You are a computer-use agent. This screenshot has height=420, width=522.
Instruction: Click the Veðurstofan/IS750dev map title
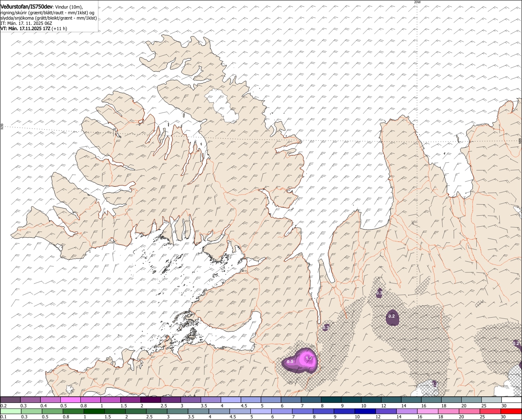pos(27,7)
